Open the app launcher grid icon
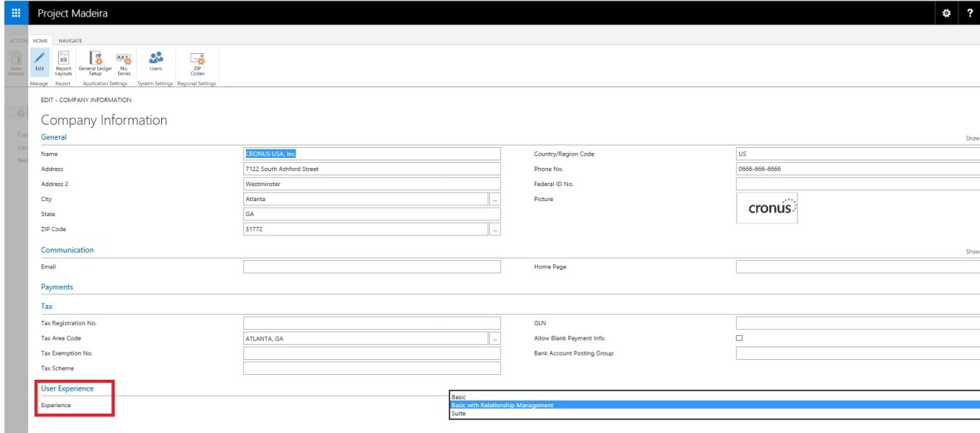980x433 pixels. 15,13
